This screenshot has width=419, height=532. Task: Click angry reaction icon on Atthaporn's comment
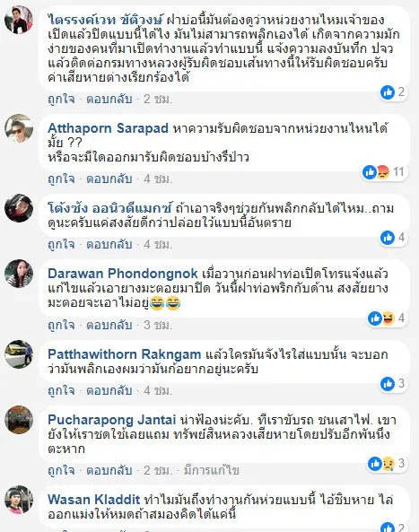[382, 172]
